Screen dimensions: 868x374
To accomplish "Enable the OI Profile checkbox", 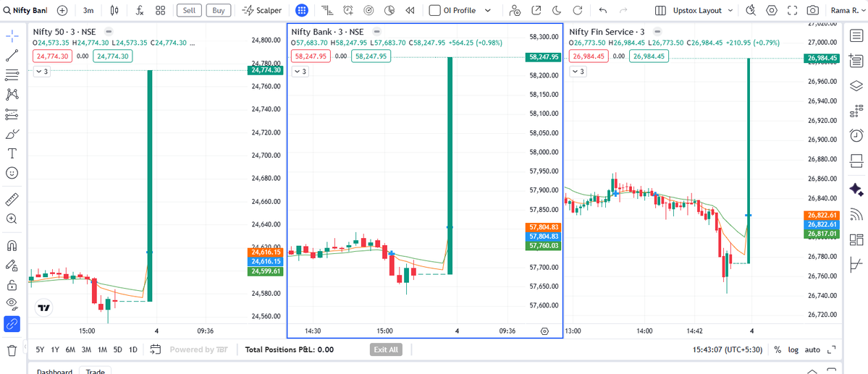I will click(434, 10).
